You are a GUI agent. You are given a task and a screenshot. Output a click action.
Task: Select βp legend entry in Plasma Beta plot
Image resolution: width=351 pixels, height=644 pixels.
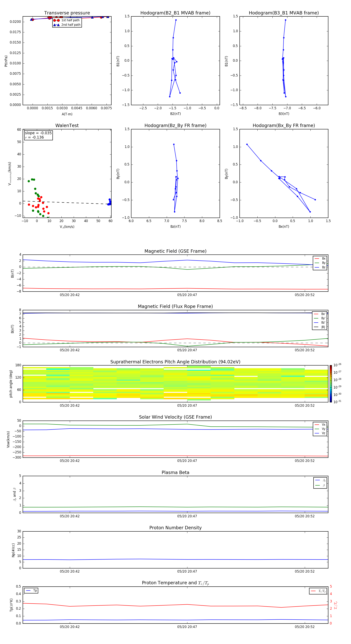(x=320, y=480)
